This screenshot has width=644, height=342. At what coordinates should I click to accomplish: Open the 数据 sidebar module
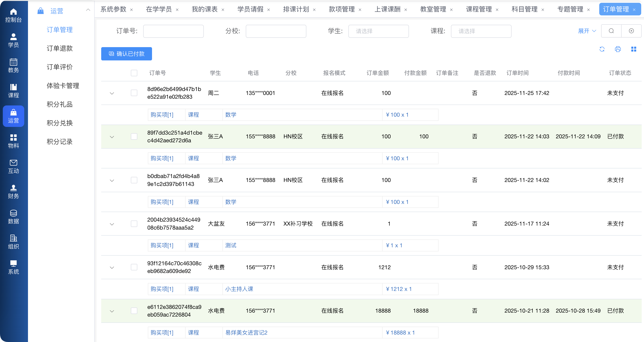pyautogui.click(x=14, y=217)
